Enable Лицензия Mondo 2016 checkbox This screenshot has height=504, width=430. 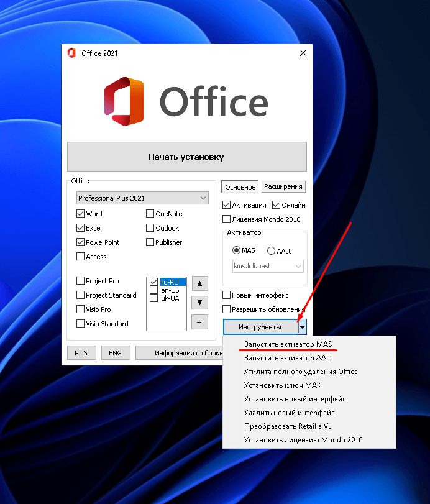click(226, 219)
